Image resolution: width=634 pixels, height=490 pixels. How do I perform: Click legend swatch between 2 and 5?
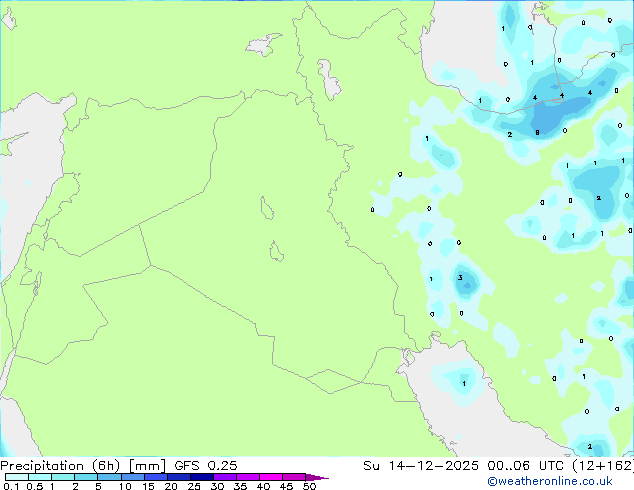[86, 477]
